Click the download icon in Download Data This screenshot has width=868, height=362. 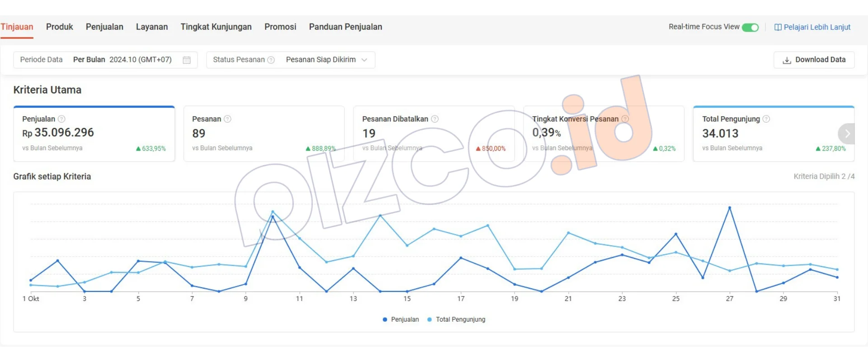click(787, 60)
